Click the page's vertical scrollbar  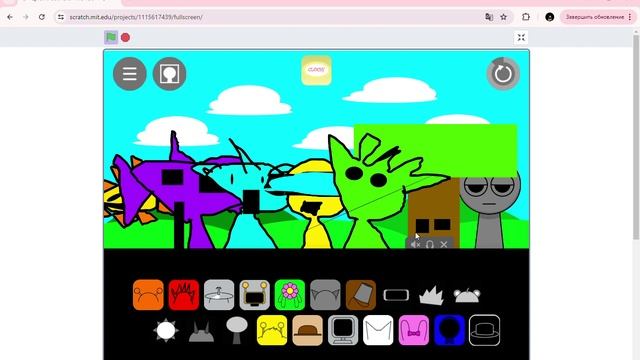[x=636, y=137]
